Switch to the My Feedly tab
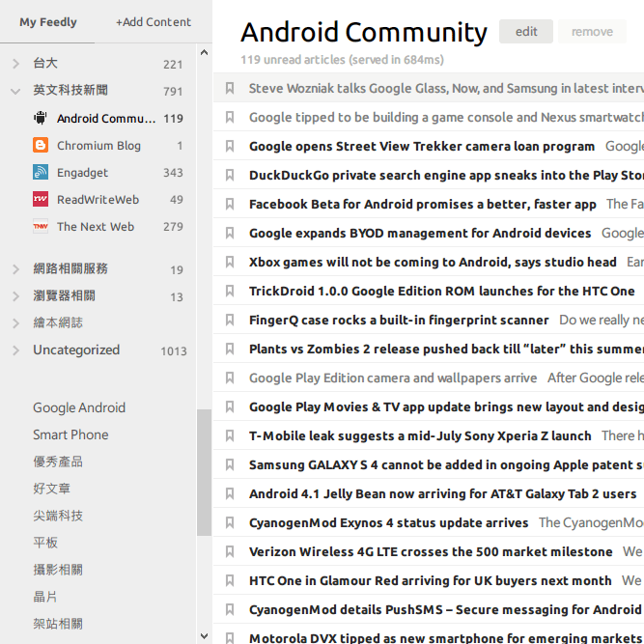 click(x=48, y=22)
